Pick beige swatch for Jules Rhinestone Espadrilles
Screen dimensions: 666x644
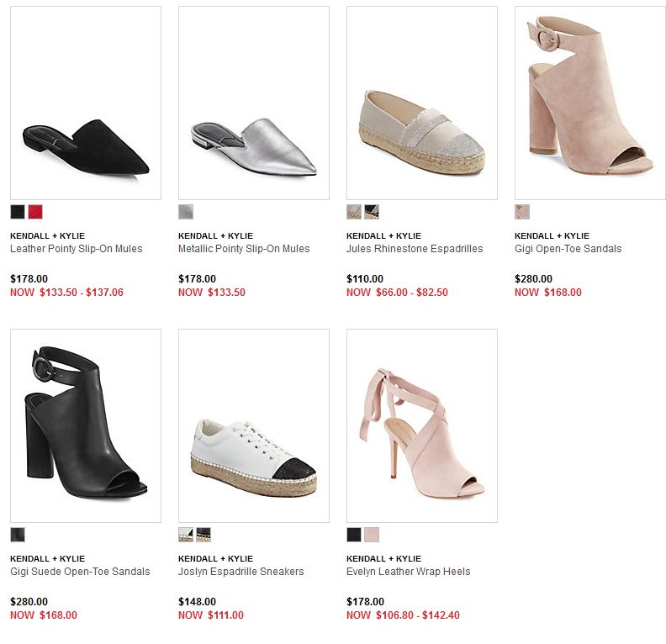coord(354,212)
